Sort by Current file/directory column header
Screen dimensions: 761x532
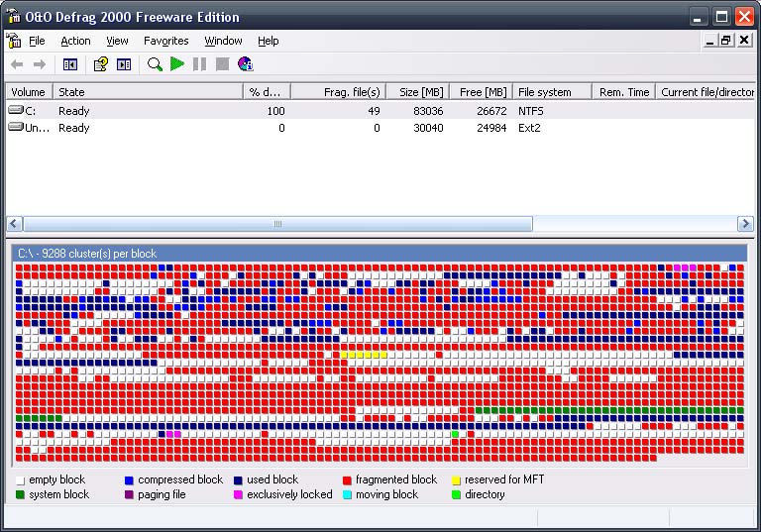[706, 92]
